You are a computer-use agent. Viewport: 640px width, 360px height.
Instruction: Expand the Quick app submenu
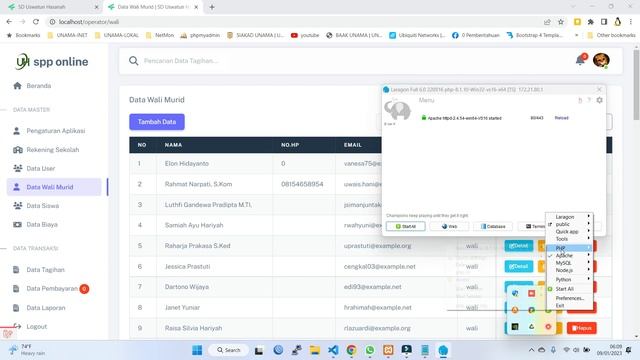coord(570,231)
